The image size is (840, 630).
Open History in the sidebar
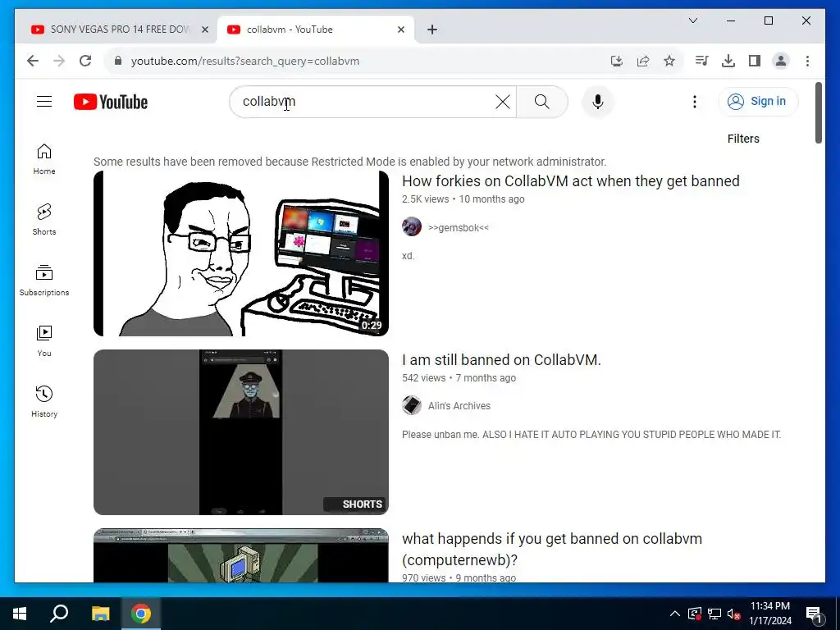click(x=44, y=401)
